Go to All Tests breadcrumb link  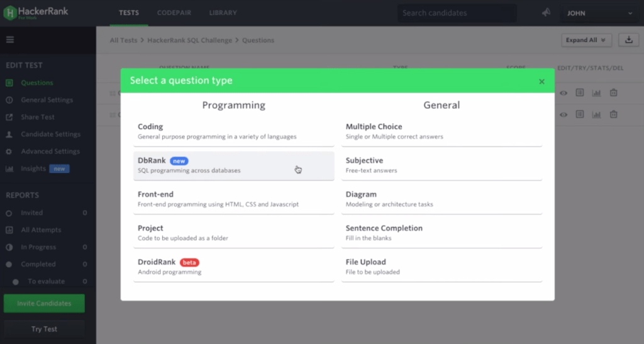tap(123, 40)
